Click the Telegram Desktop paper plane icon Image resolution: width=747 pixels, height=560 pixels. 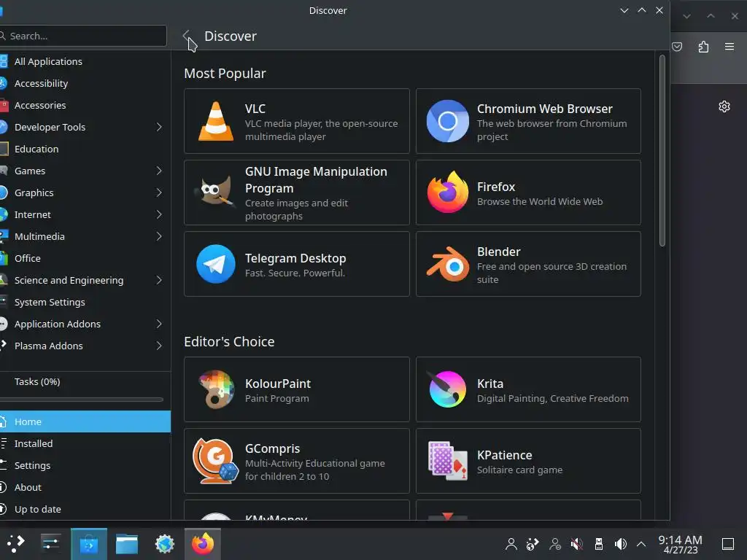pos(216,264)
